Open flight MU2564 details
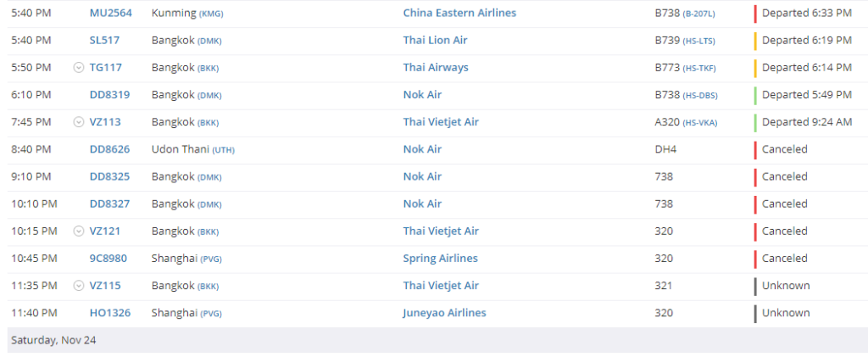 pos(110,13)
